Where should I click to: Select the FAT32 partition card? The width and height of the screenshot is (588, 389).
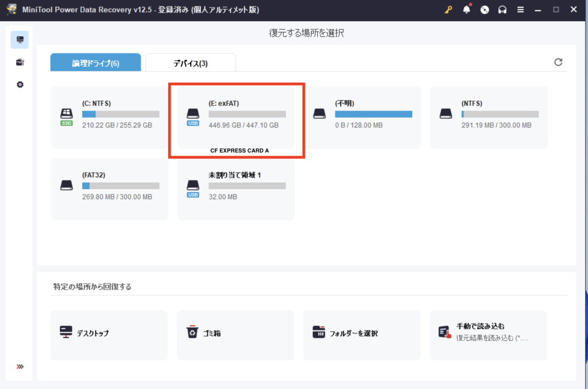tap(110, 189)
